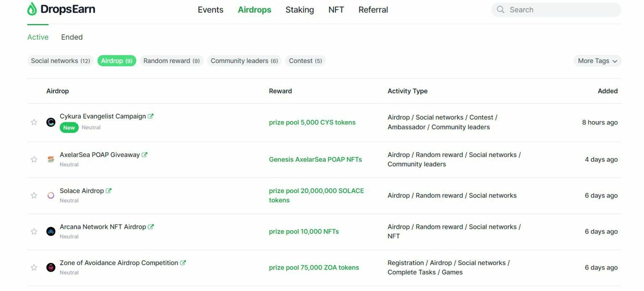Click into the Search input field
Screen dimensions: 644x291
point(556,10)
